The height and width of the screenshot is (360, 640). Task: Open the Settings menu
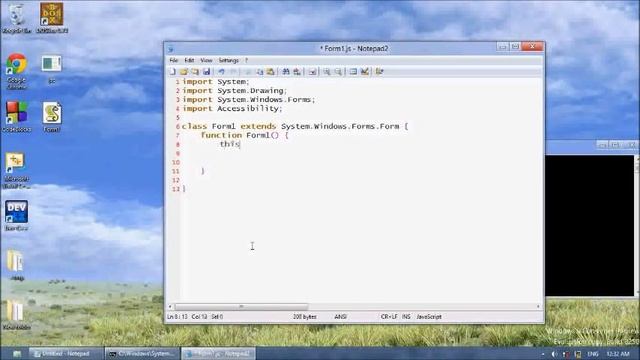[229, 60]
